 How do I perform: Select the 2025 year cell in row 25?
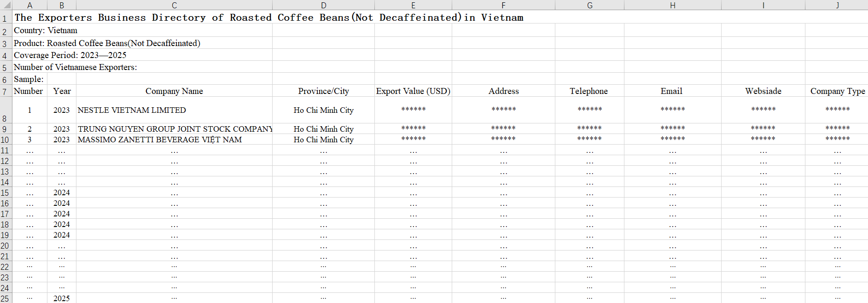coord(62,298)
